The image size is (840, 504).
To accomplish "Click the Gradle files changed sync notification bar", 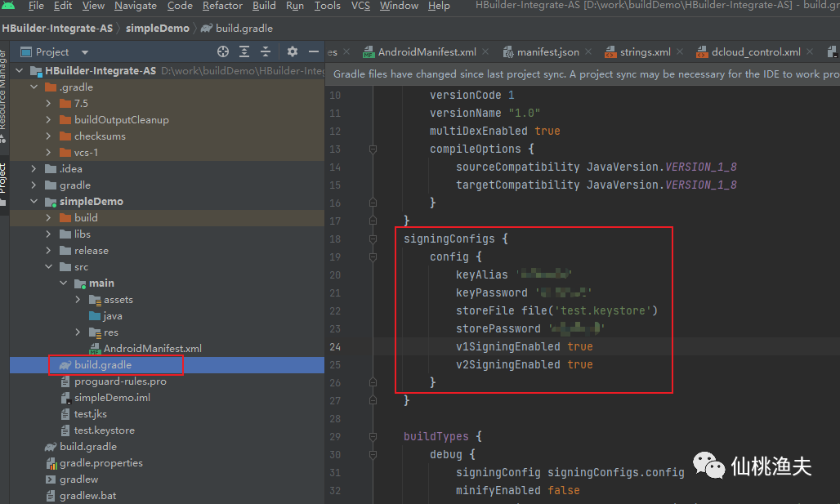I will pos(583,74).
